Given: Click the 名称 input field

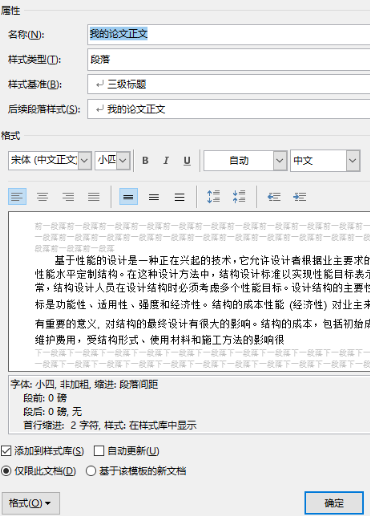Looking at the screenshot, I should coord(229,34).
